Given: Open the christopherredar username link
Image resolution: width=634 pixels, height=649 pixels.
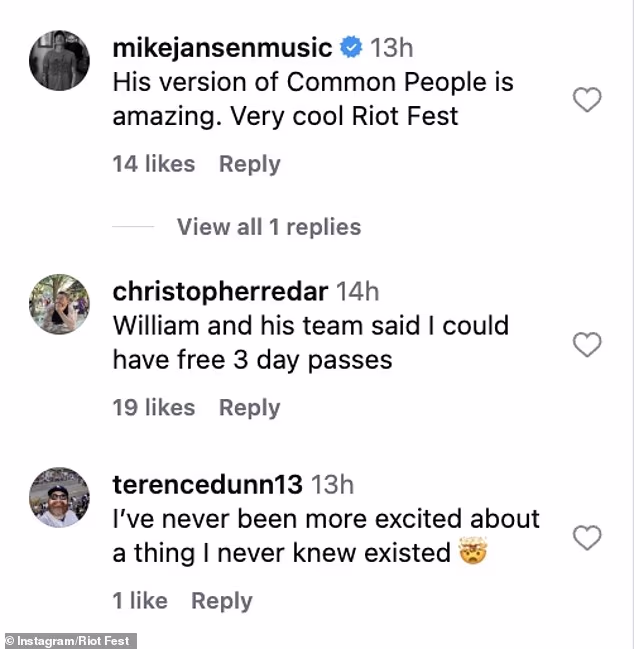Looking at the screenshot, I should pyautogui.click(x=220, y=292).
